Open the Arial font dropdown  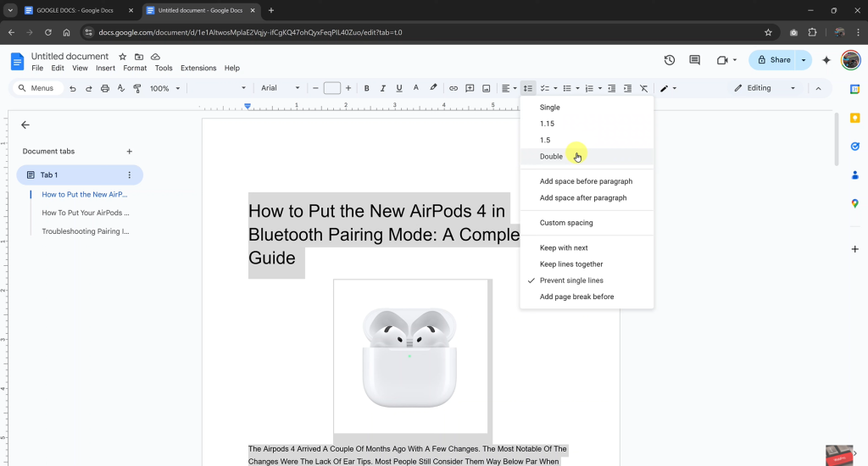(280, 88)
